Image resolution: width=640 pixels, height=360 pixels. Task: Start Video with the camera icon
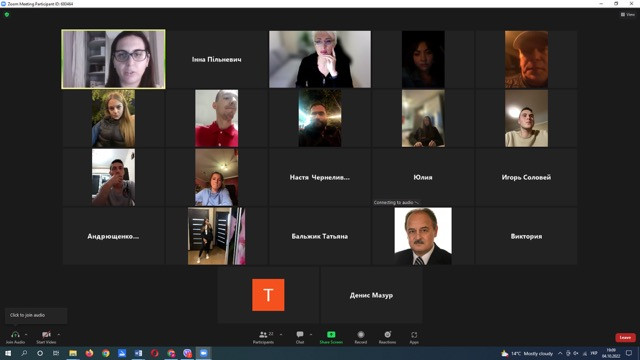click(46, 335)
